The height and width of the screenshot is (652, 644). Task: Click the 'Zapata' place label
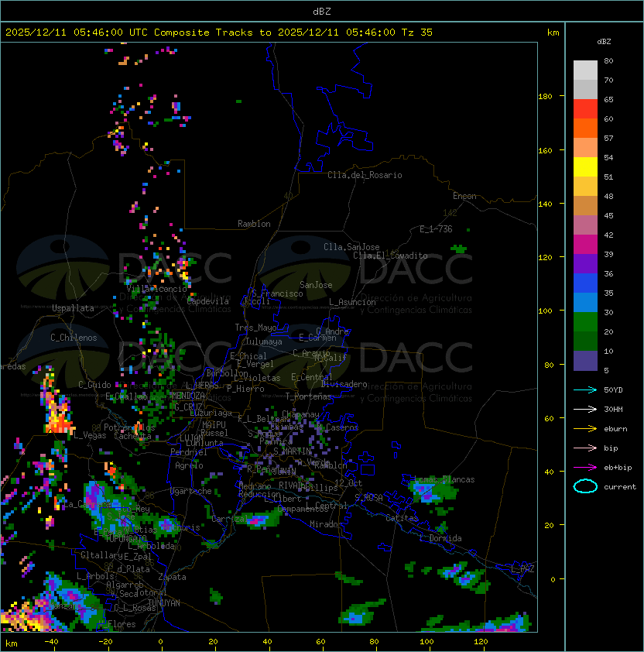pyautogui.click(x=172, y=577)
